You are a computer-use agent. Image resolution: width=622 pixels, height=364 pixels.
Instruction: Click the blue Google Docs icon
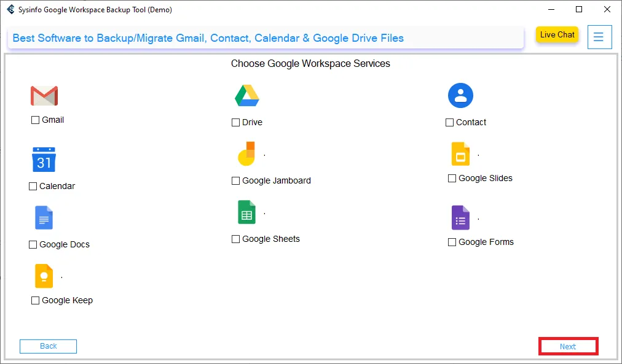[44, 218]
